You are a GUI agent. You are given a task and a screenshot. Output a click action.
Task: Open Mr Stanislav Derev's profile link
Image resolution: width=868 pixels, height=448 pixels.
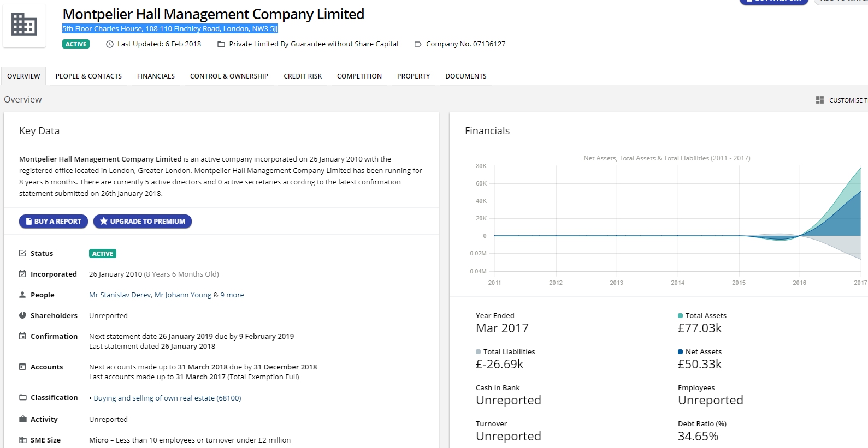click(x=120, y=295)
